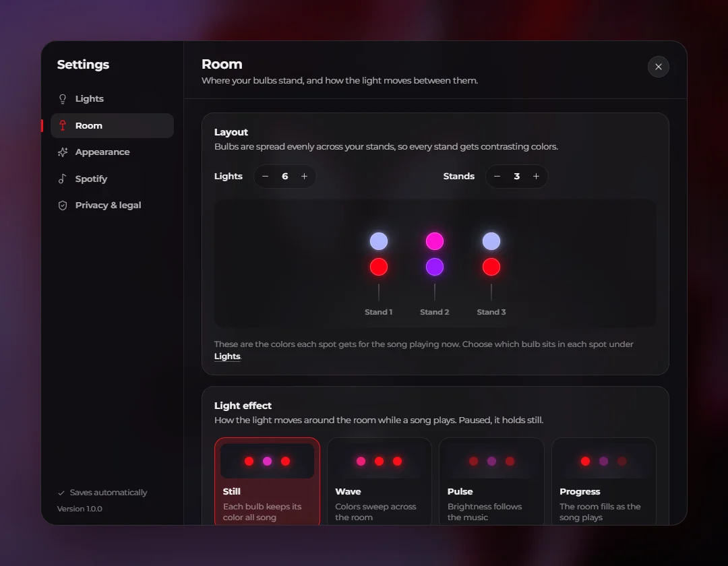
Task: Increase the Stands count with plus
Action: (536, 177)
